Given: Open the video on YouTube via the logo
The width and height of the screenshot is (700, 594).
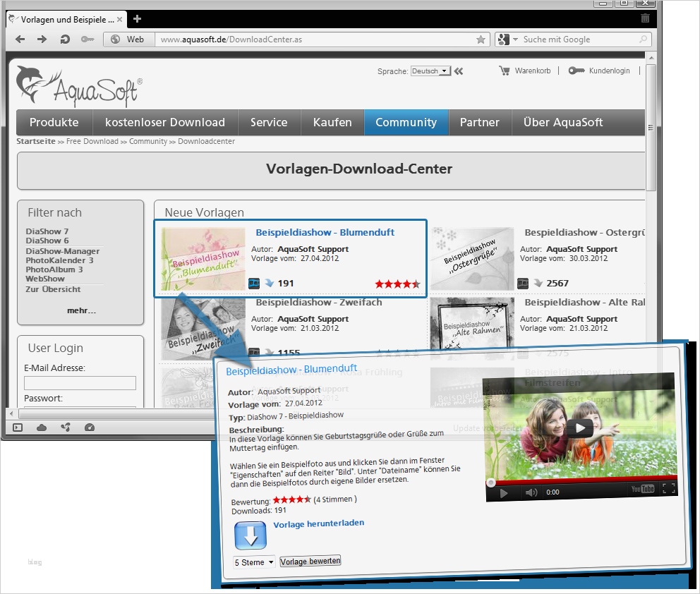Looking at the screenshot, I should 642,489.
